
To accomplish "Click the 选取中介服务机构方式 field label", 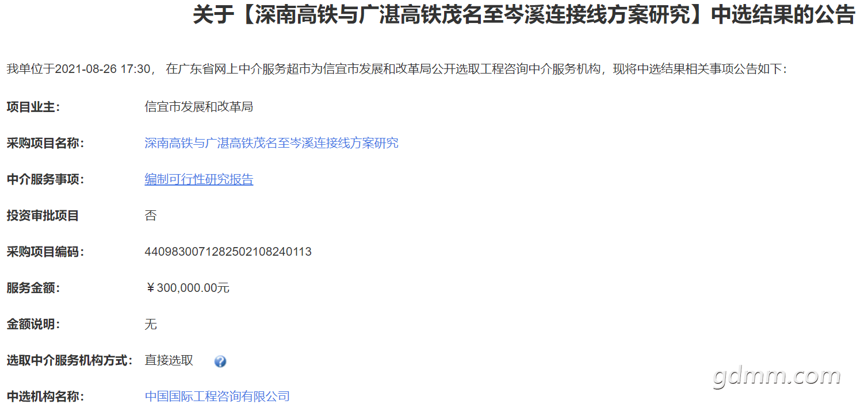I will [x=70, y=360].
